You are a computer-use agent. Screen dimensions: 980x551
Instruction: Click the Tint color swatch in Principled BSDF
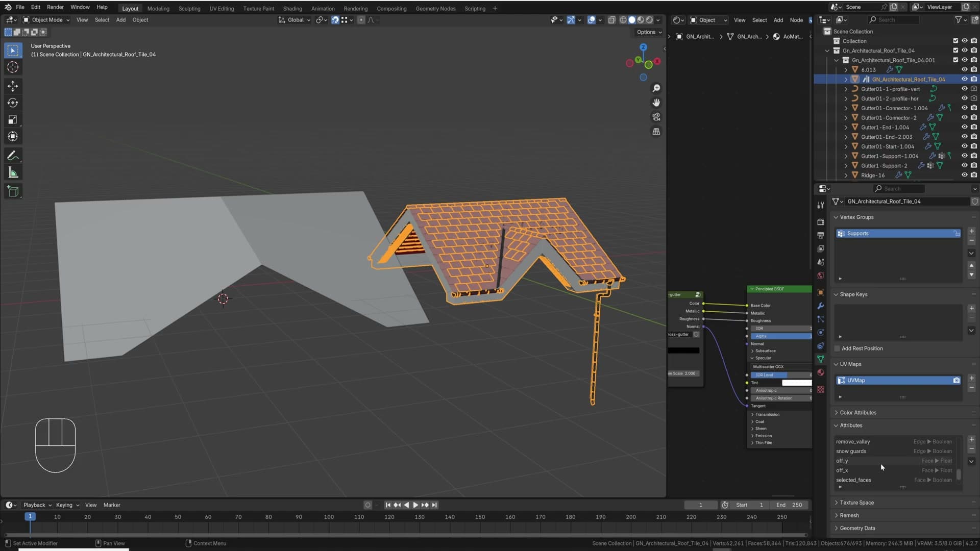[x=796, y=383]
